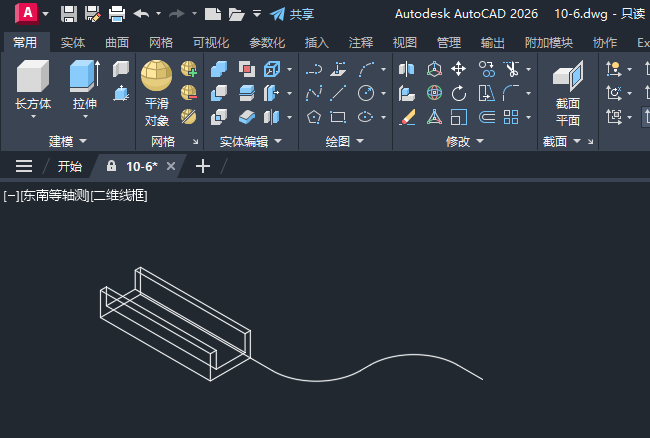The image size is (650, 438).
Task: Close the 10-6 drawing tab
Action: click(171, 166)
